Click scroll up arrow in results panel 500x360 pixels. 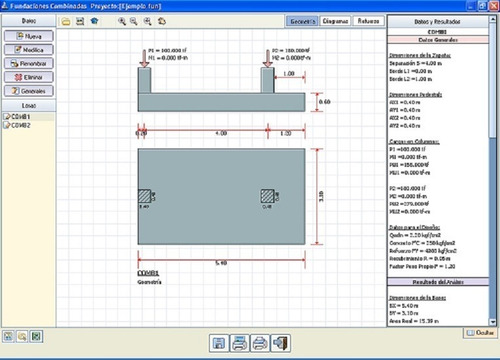[x=493, y=19]
